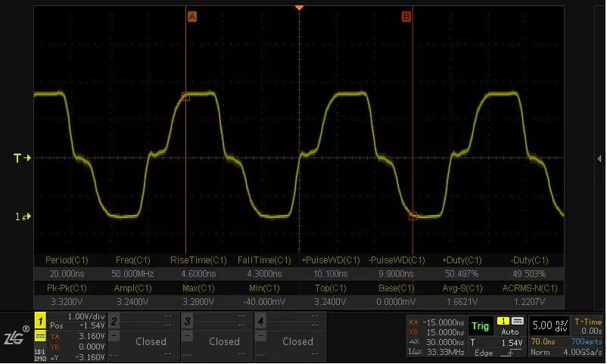Click the trigger source channel 1 badge
607x364 pixels.
tap(503, 321)
